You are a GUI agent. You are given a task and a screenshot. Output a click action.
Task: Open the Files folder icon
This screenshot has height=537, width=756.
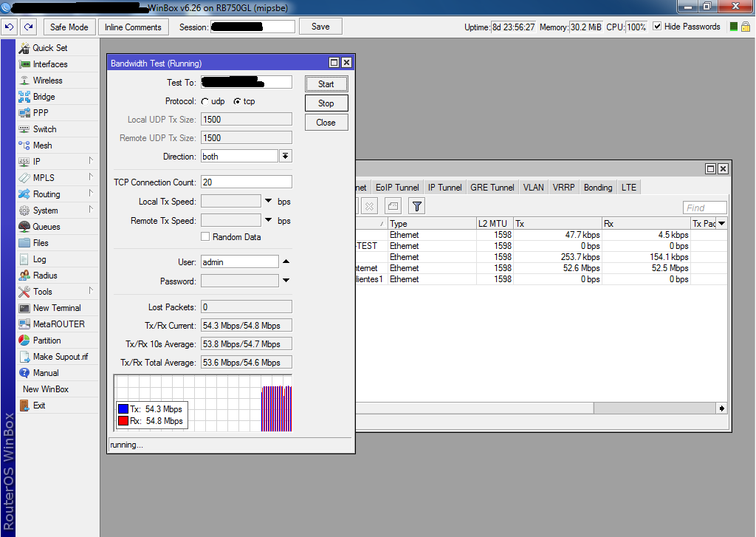tap(24, 243)
